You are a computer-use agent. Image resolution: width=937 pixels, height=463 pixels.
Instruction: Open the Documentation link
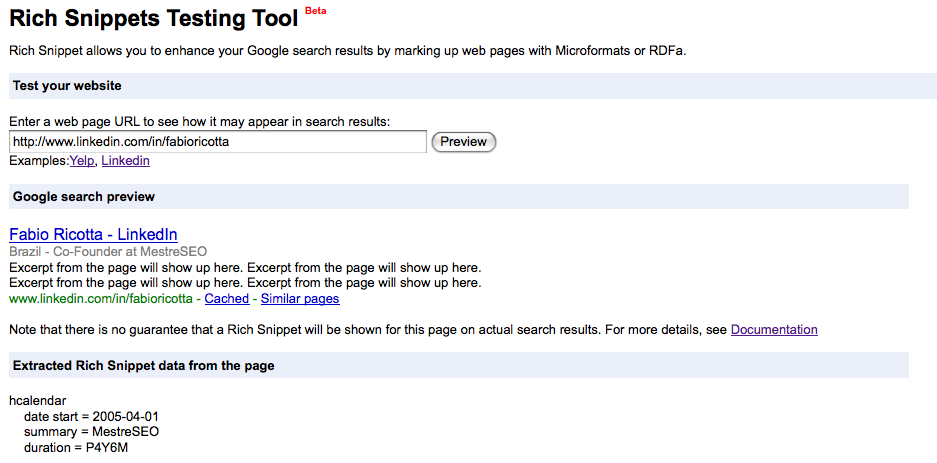pos(774,330)
